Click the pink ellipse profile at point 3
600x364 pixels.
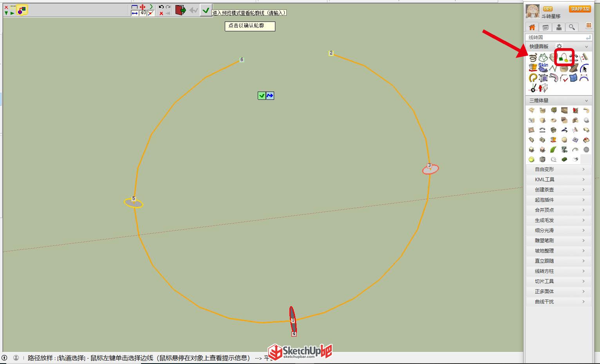tap(430, 169)
